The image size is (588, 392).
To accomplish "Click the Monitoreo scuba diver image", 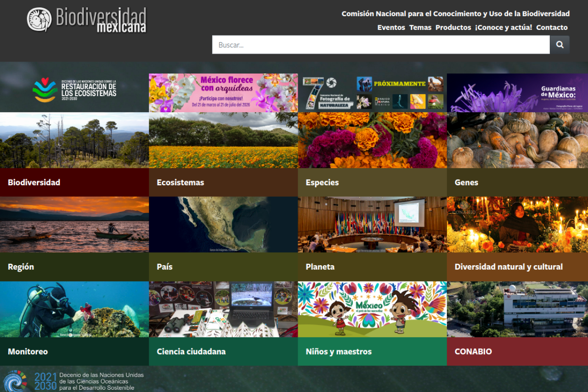I will tap(74, 309).
